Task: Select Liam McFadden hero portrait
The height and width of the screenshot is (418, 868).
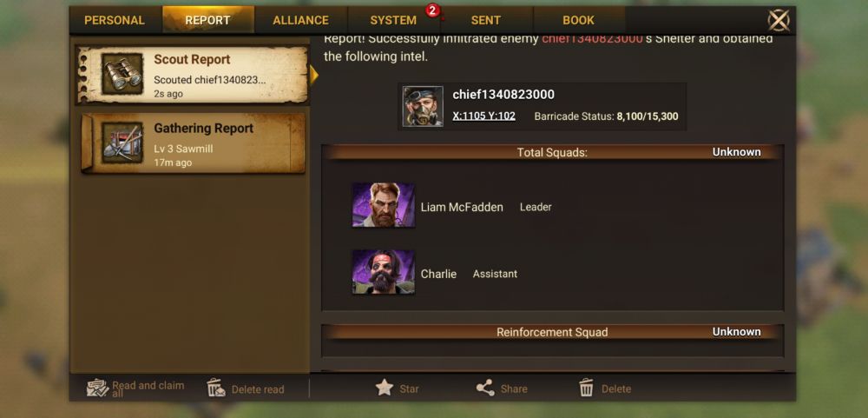Action: pos(384,205)
